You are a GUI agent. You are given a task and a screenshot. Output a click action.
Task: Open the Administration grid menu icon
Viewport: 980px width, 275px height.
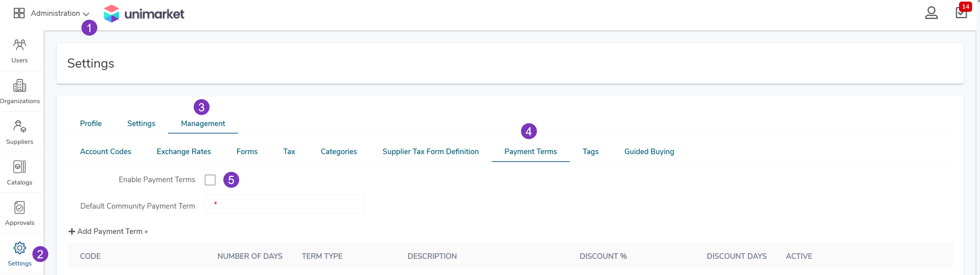coord(19,13)
